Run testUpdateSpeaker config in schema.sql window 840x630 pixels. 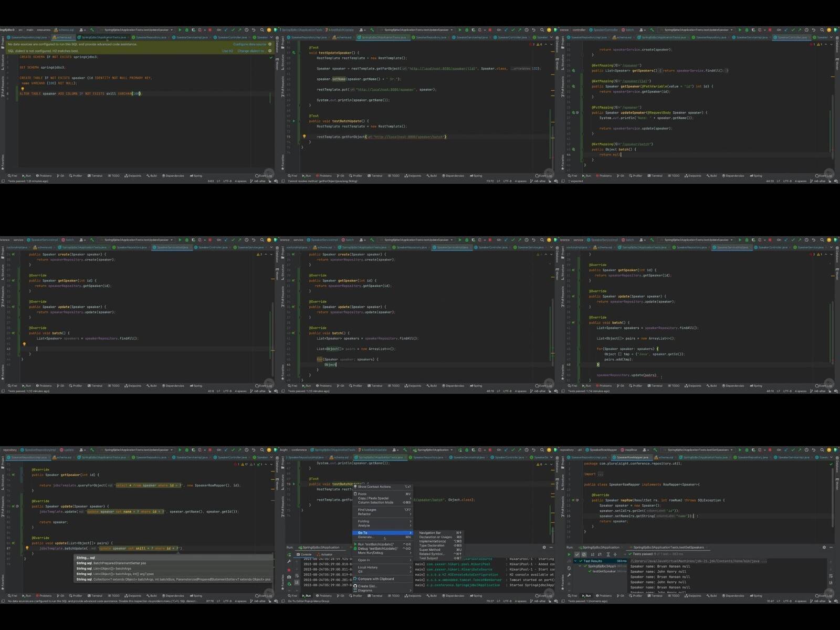pos(180,30)
